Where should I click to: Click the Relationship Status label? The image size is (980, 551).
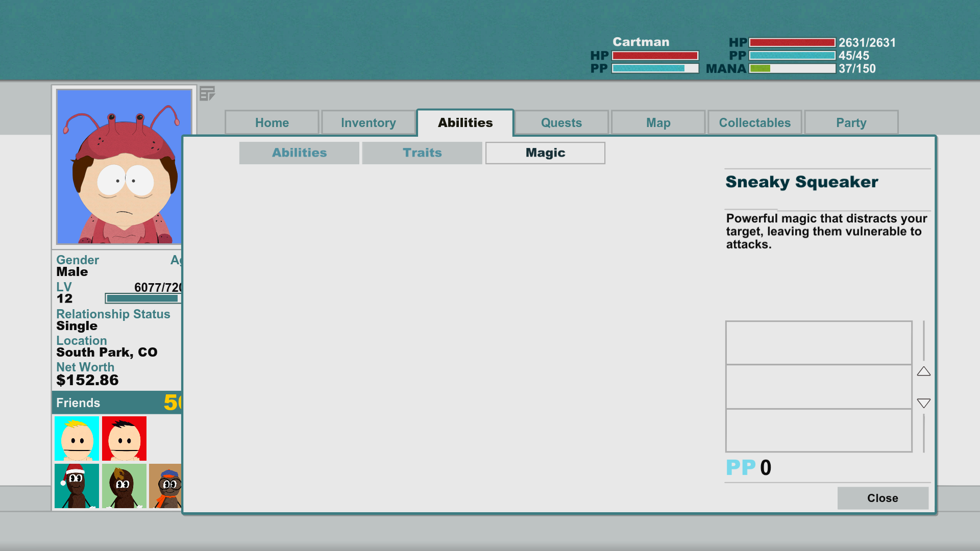(x=113, y=314)
